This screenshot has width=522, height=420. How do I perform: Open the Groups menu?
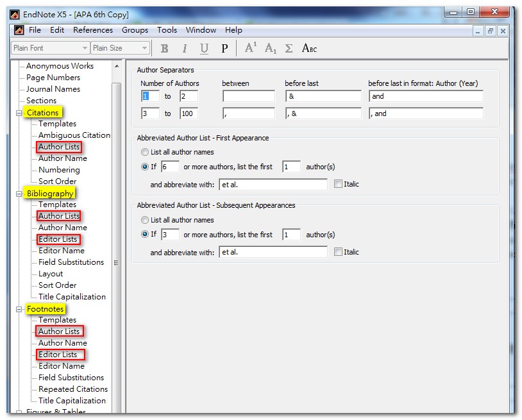pyautogui.click(x=135, y=30)
